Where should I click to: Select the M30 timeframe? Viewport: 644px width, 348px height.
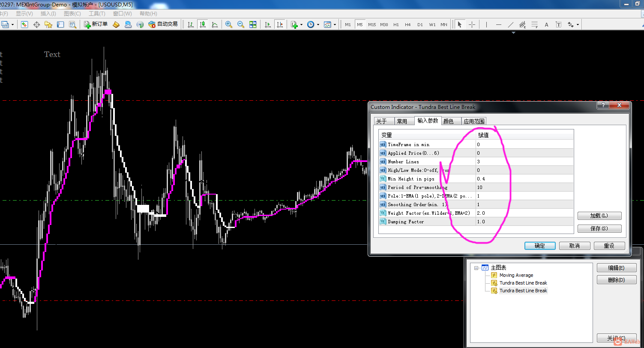coord(384,24)
